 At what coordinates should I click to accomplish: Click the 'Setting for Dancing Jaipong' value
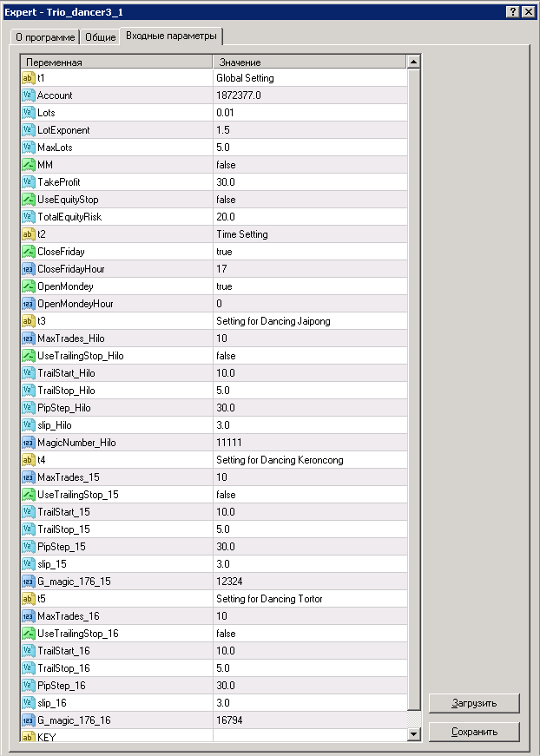coord(273,321)
